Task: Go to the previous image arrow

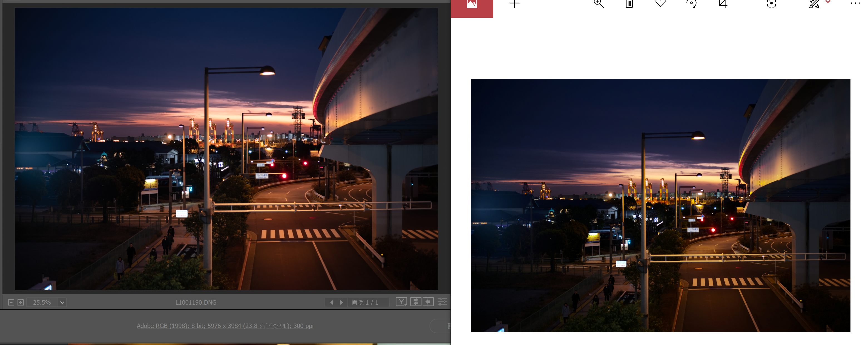Action: 332,302
